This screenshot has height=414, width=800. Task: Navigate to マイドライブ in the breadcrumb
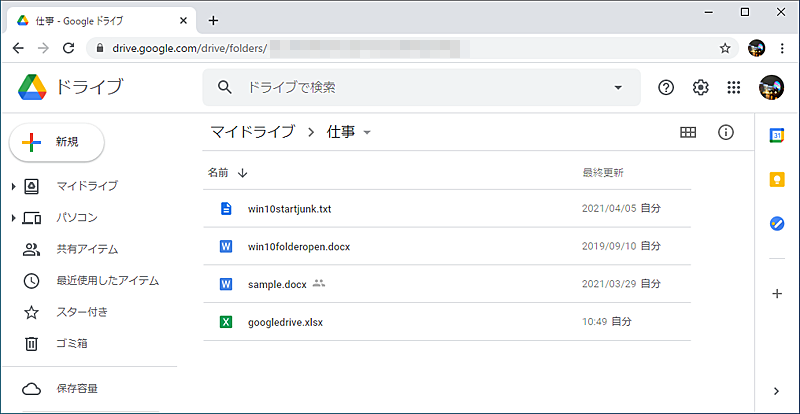[252, 132]
